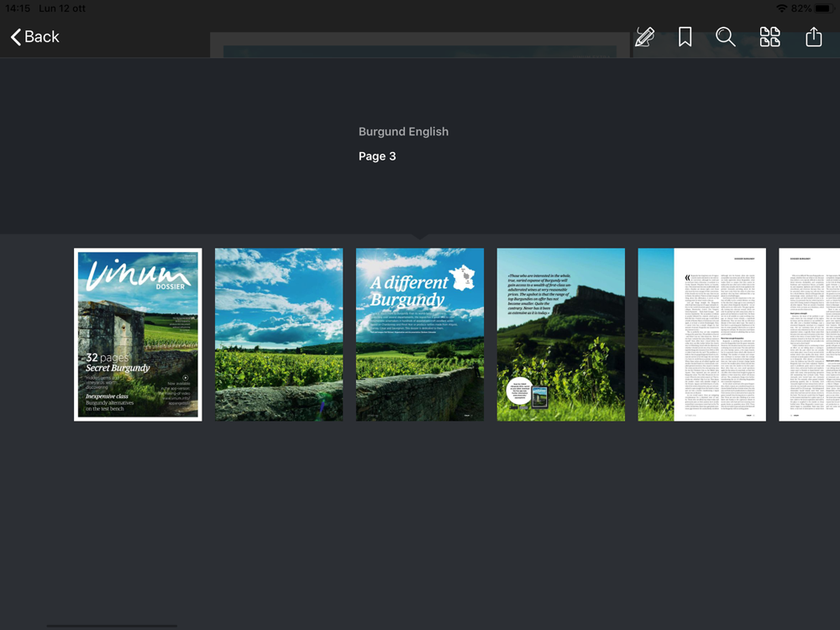Click the thumbnail strip scroll indicator
Image resolution: width=840 pixels, height=630 pixels.
pyautogui.click(x=112, y=625)
